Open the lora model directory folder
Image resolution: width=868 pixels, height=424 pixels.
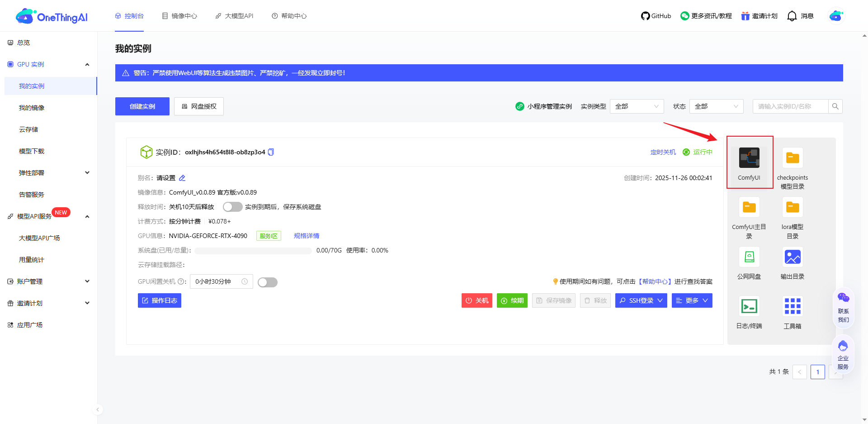click(x=793, y=207)
